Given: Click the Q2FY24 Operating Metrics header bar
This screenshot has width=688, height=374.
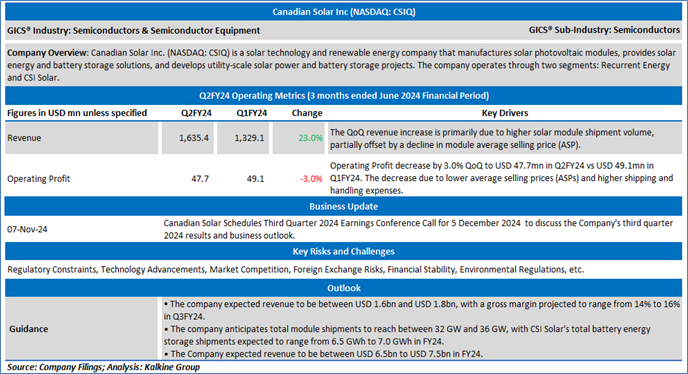Looking at the screenshot, I should click(344, 96).
